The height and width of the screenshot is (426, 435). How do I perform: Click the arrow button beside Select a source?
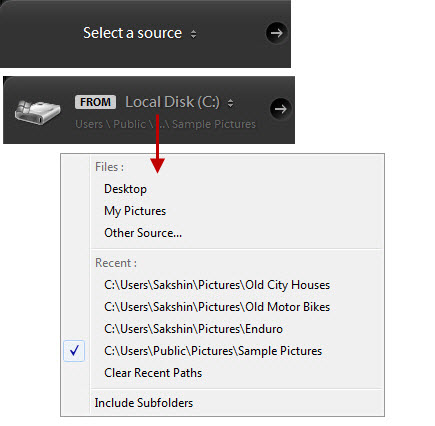(276, 33)
